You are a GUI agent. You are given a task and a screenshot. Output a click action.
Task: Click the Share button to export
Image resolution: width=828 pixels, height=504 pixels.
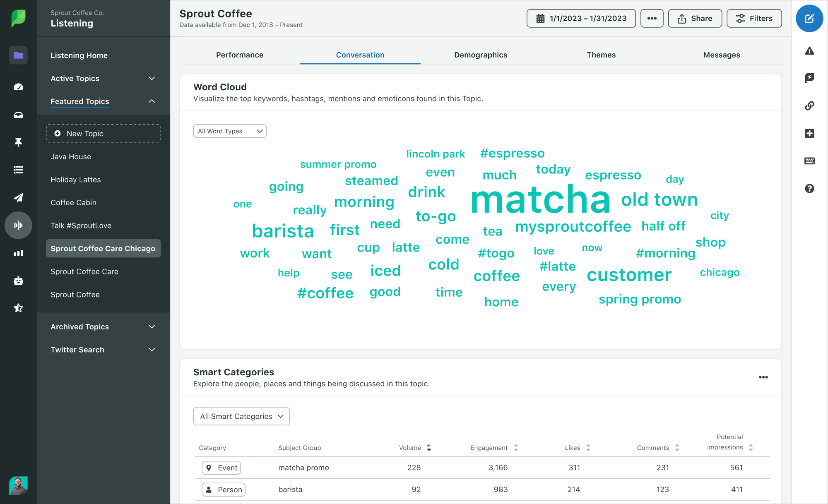(x=696, y=19)
